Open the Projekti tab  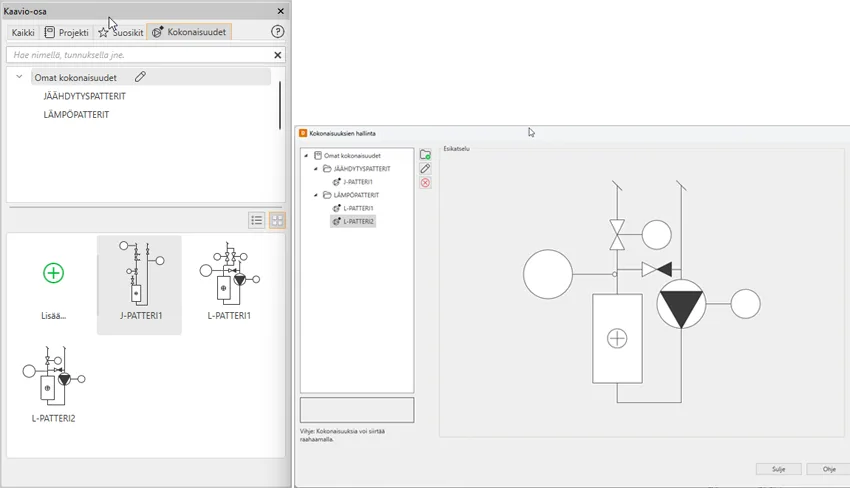[66, 32]
